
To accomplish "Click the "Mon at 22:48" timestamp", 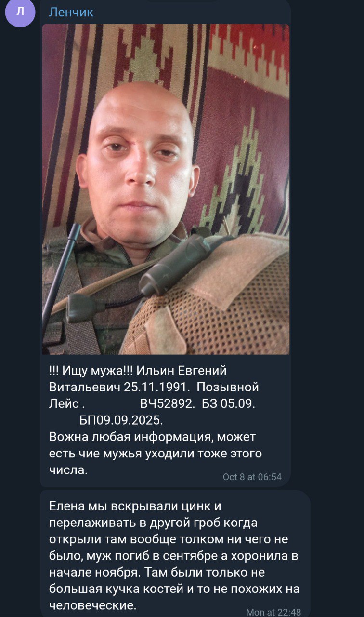I will (x=273, y=612).
